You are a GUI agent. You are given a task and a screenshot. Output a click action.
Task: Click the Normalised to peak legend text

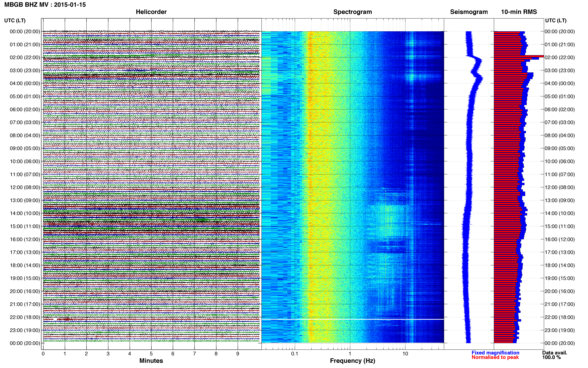pyautogui.click(x=495, y=357)
